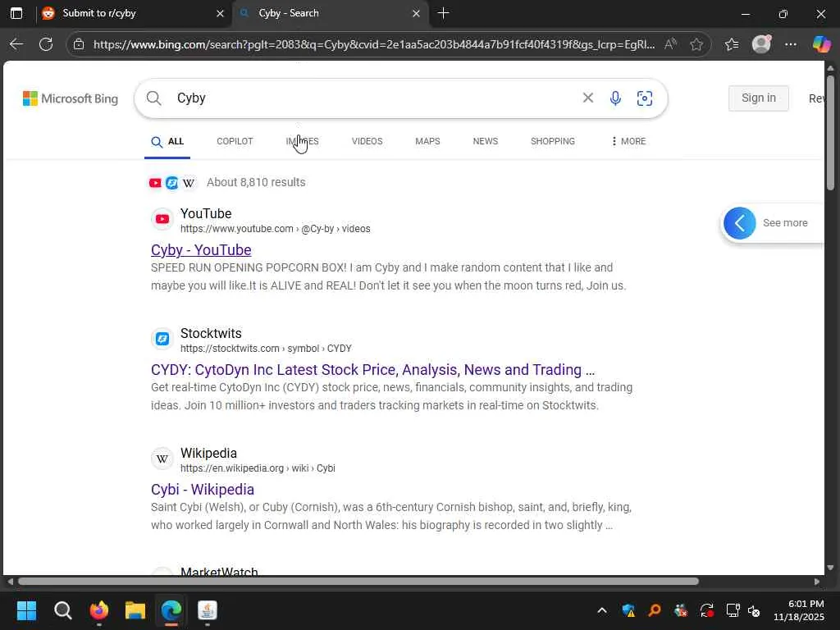The image size is (840, 630).
Task: Switch to VIDEOS search tab
Action: 367,141
